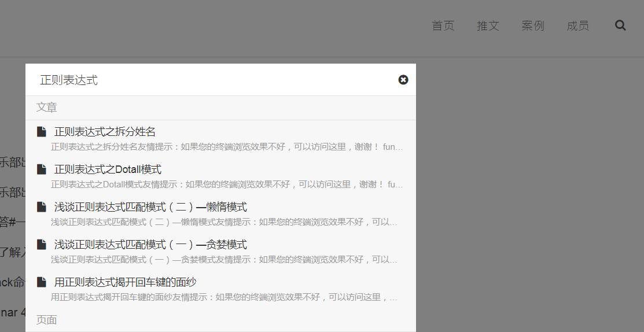
Task: Click document icon beside 正则表达式之拆分姓名
Action: pos(42,132)
